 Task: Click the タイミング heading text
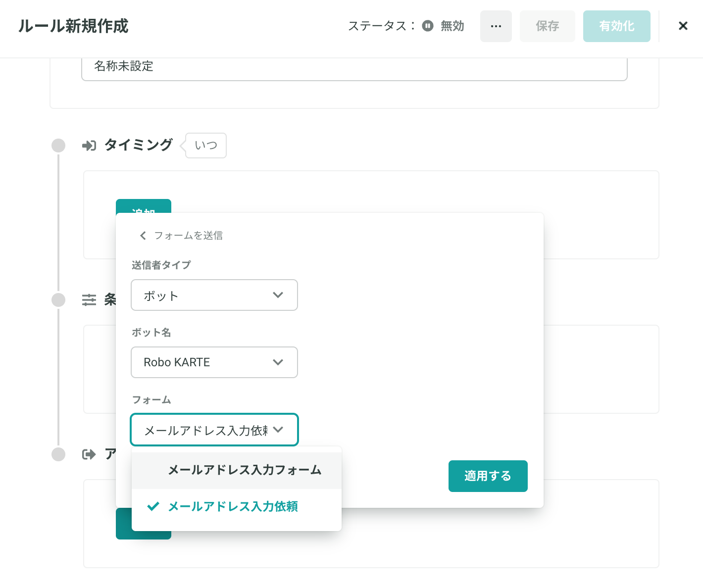pyautogui.click(x=139, y=145)
